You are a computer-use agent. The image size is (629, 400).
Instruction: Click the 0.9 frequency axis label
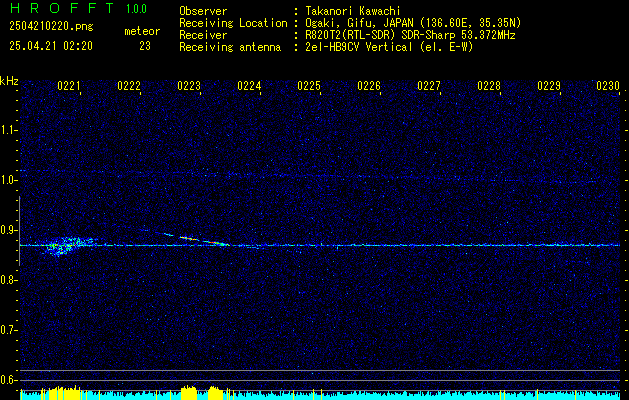8,230
